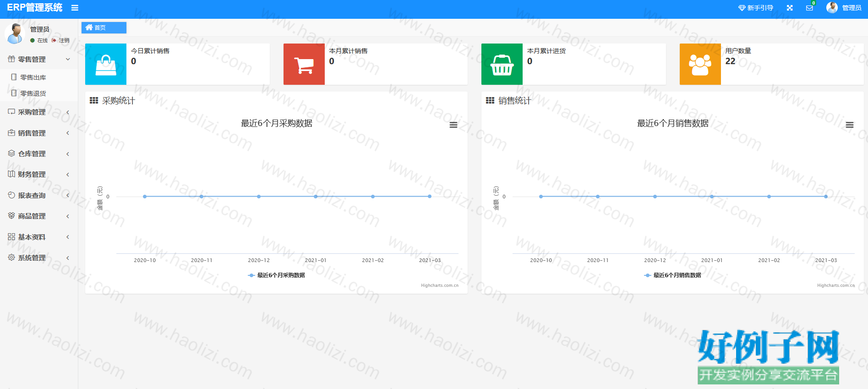Expand the 系统管理 menu
The width and height of the screenshot is (868, 389).
point(39,258)
